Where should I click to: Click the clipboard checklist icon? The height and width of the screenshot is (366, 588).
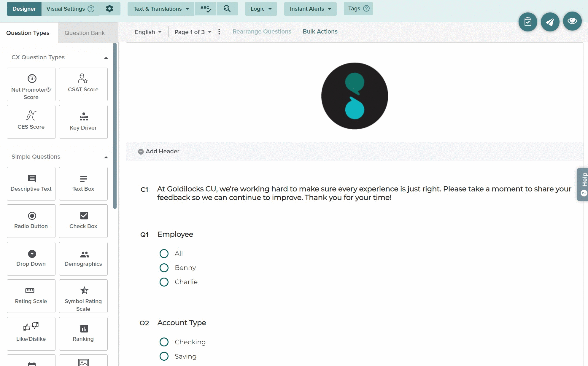click(x=527, y=22)
